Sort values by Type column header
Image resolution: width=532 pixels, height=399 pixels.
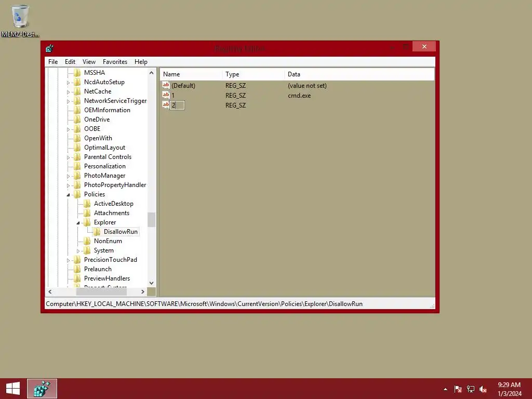pos(253,74)
